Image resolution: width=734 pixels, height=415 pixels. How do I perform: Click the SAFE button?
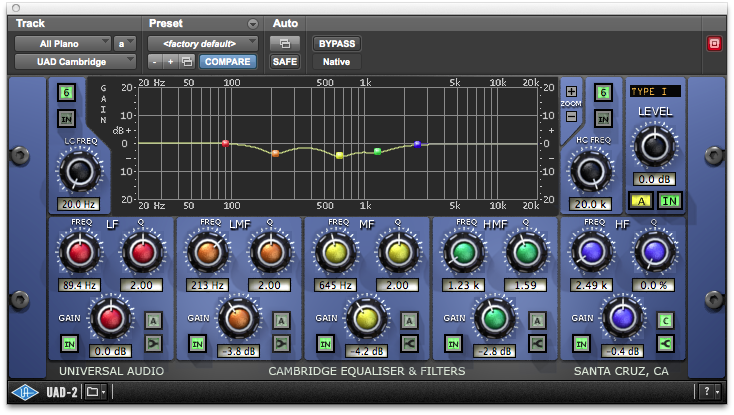285,62
